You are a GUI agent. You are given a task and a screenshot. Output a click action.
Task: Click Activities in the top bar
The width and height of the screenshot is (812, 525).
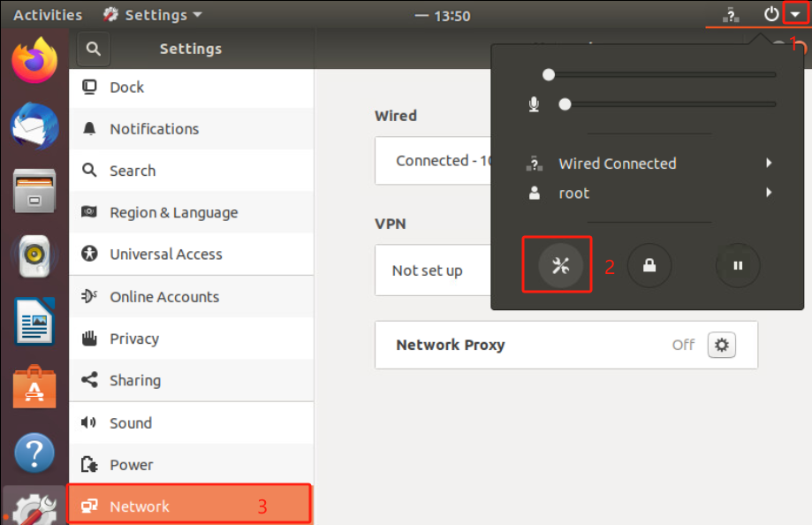pos(48,15)
